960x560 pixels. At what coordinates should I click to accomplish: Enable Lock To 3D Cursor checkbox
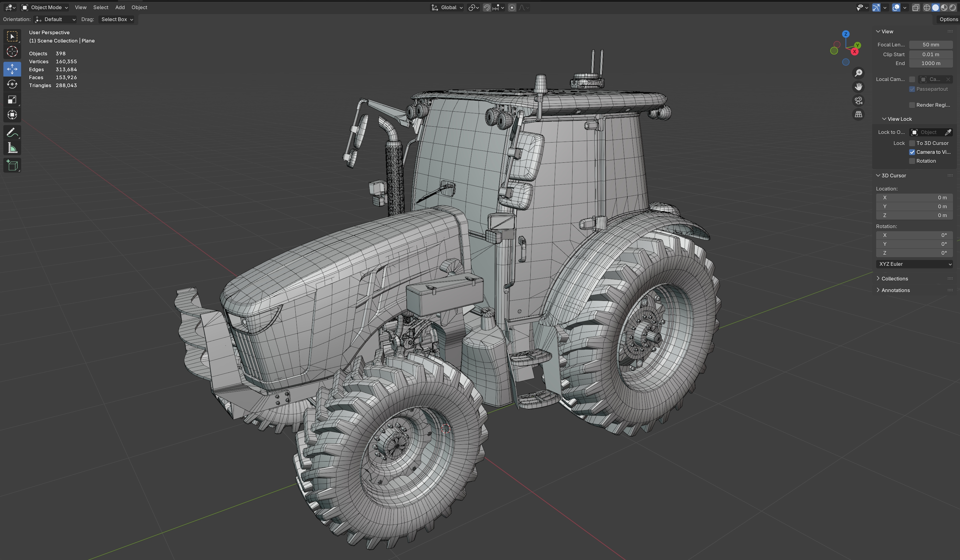point(912,143)
